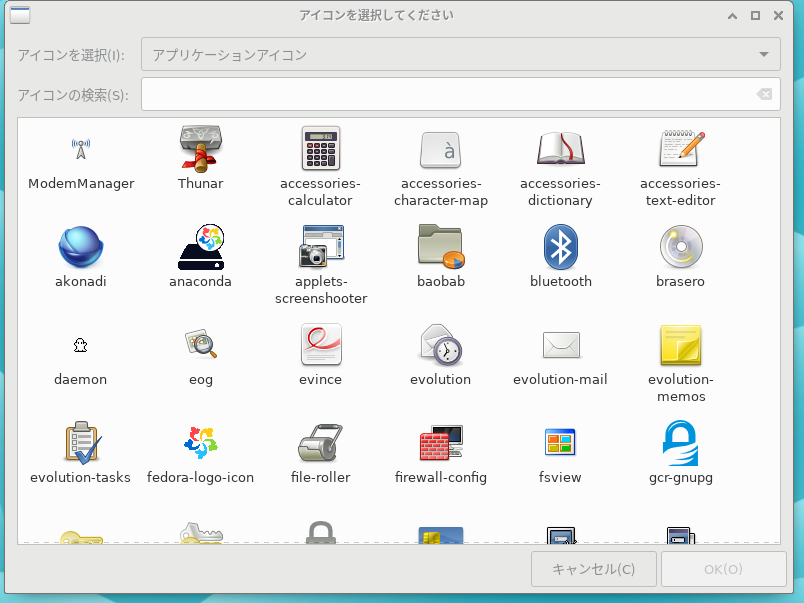
Task: Pick the evince document icon
Action: 320,344
